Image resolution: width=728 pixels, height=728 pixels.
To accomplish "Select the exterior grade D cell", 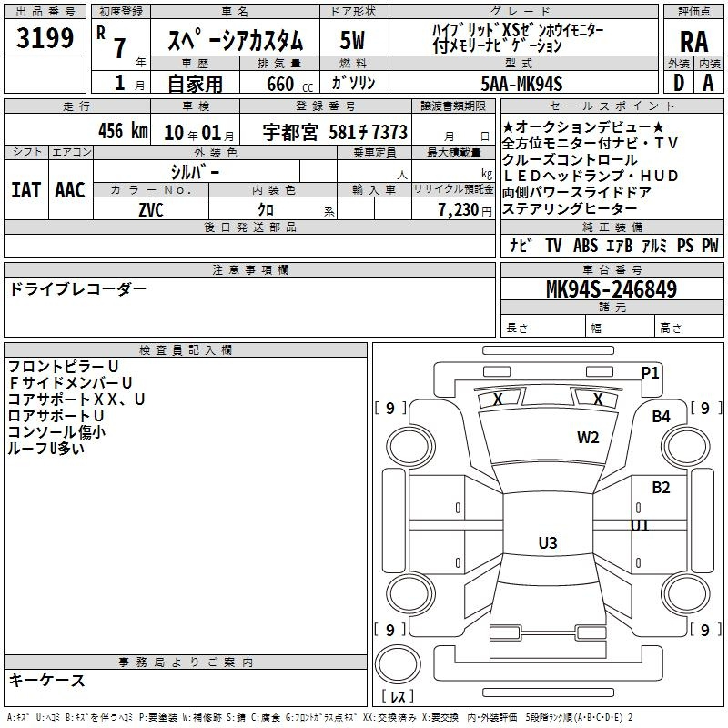I will tap(678, 83).
